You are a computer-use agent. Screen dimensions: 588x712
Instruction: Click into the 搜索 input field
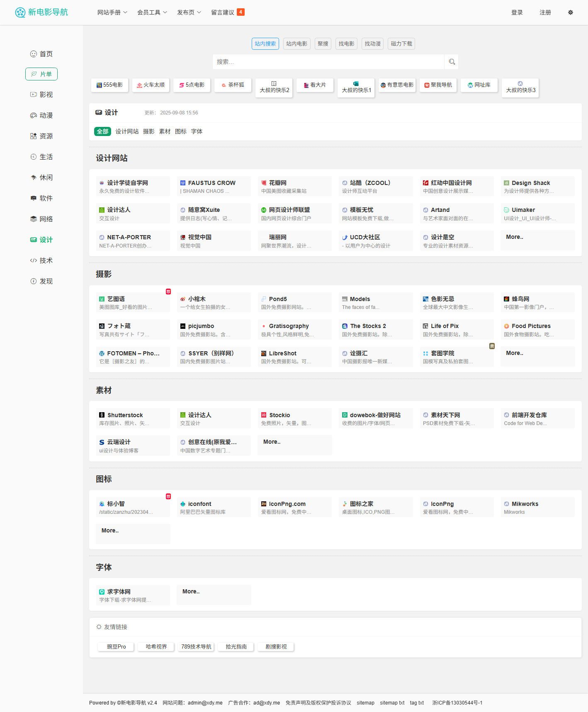[x=328, y=62]
